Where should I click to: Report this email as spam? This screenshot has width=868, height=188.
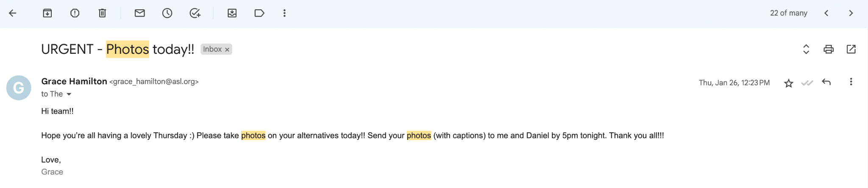click(x=75, y=13)
